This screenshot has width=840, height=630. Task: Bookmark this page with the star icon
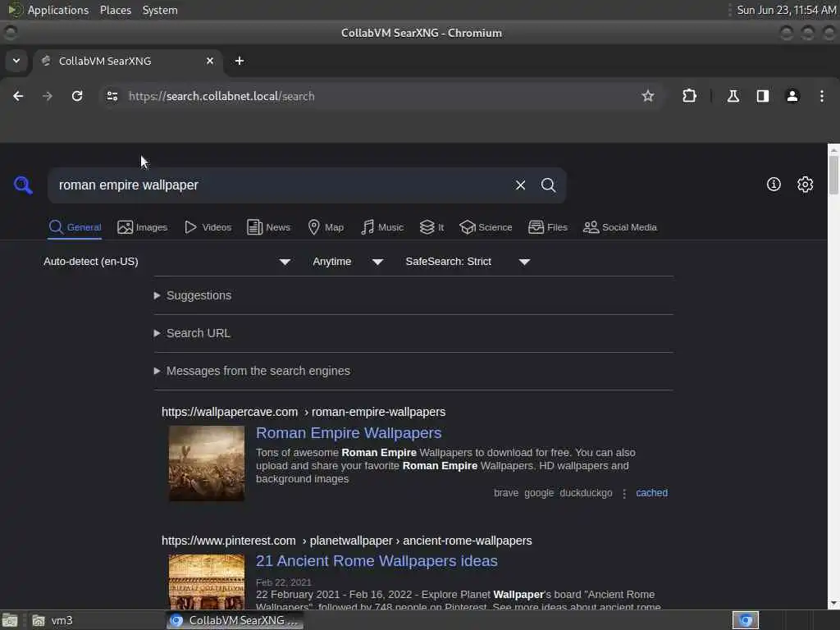click(x=648, y=96)
